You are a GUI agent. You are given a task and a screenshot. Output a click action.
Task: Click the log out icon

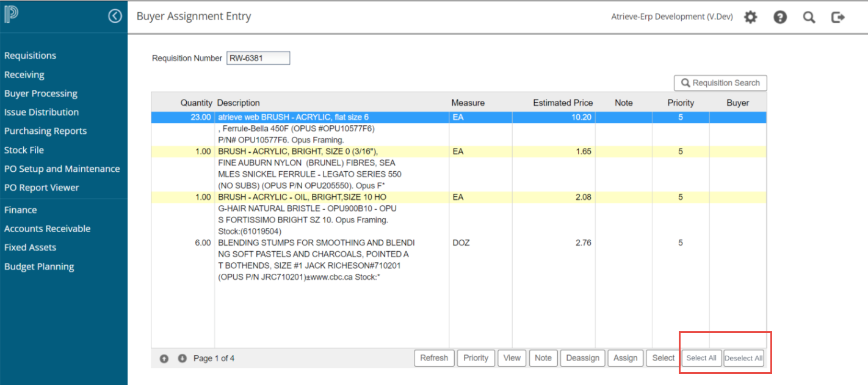[838, 17]
